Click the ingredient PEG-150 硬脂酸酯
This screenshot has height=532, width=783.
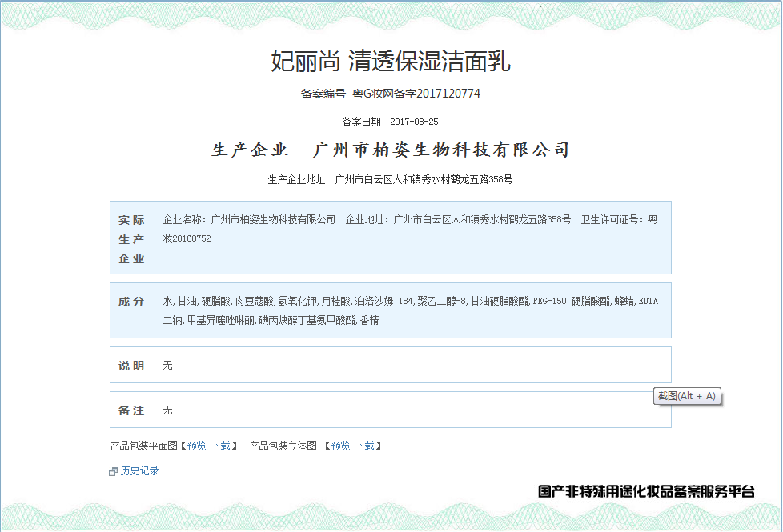(x=572, y=301)
